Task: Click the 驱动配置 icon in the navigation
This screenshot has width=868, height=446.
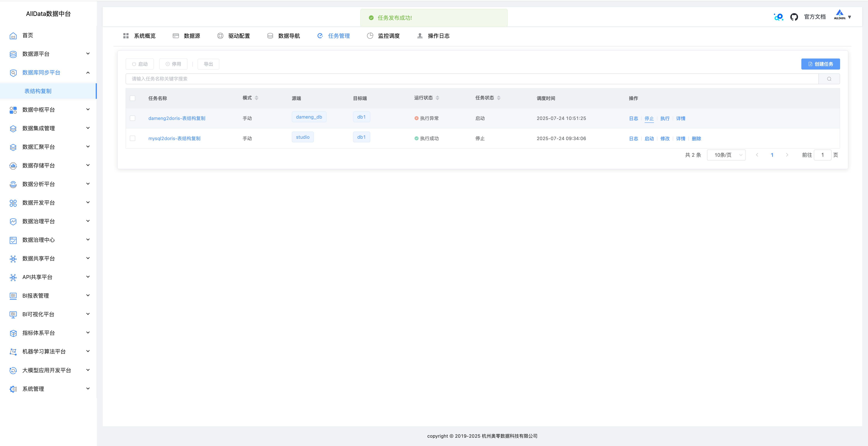Action: click(x=220, y=36)
